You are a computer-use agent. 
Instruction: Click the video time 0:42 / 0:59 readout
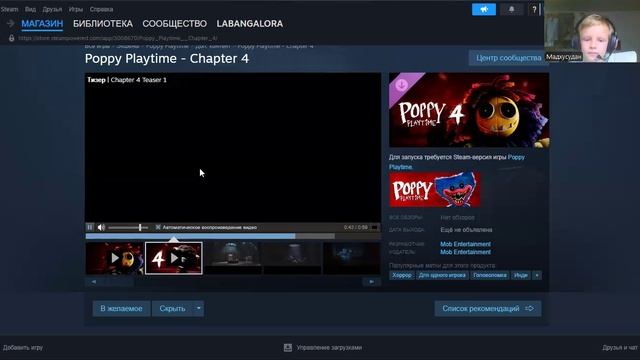(356, 227)
